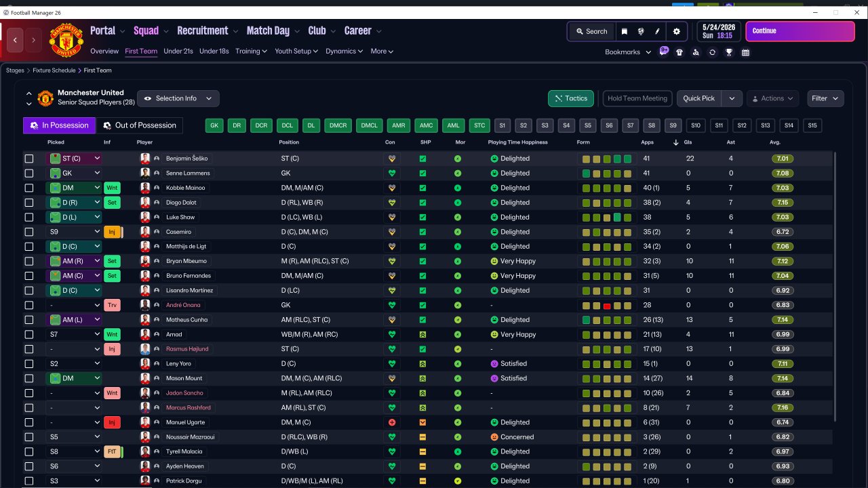
Task: Open the Match Day menu
Action: tap(273, 30)
